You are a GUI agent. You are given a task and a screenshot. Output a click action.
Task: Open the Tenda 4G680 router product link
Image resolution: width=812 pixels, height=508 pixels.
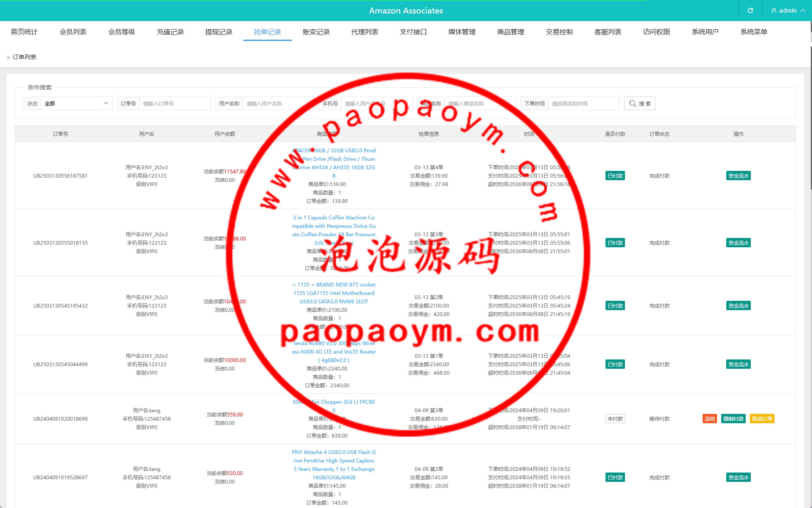pos(334,352)
